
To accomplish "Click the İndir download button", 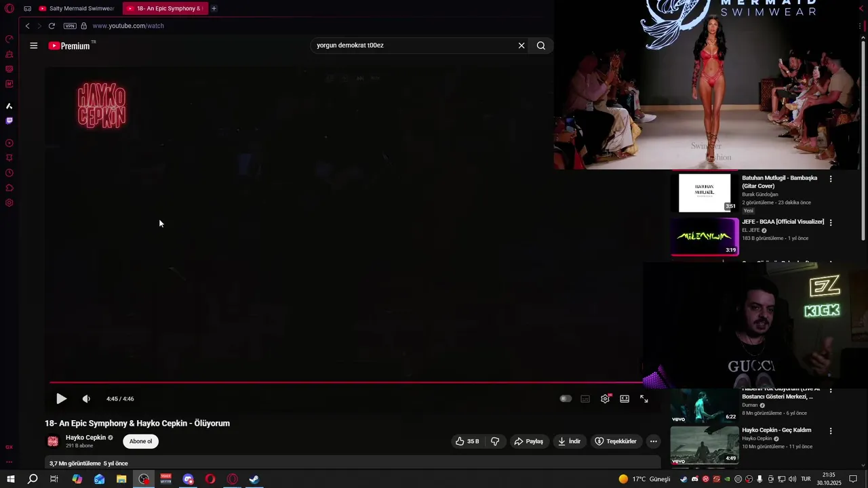I will [569, 441].
